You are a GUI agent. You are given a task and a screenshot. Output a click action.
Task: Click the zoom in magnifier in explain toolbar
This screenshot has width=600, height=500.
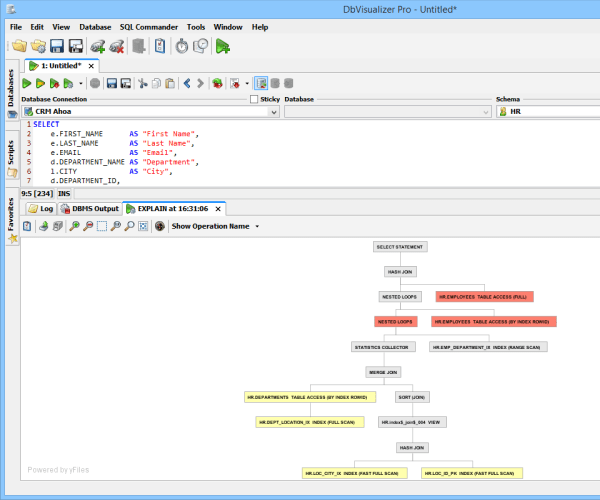pos(74,226)
